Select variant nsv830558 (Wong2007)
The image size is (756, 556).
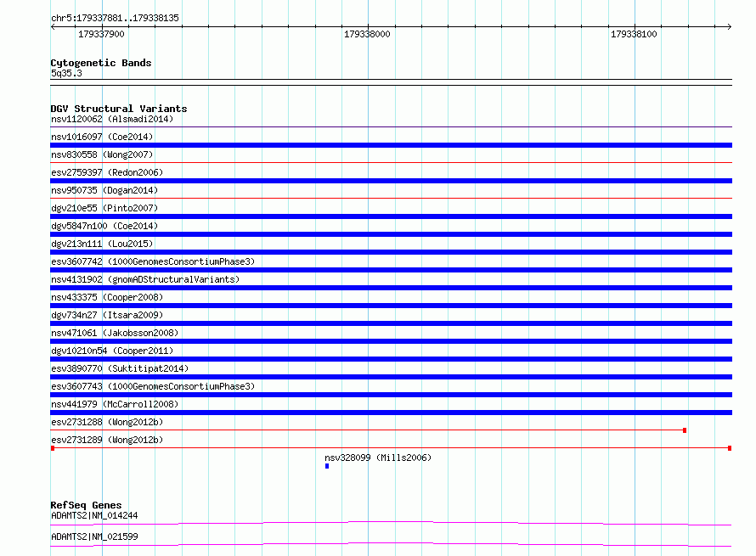coord(102,154)
